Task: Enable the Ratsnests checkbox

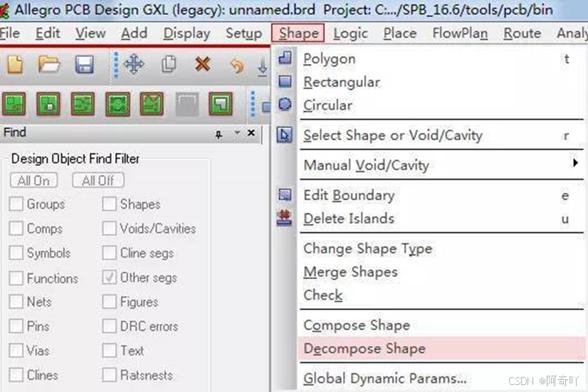Action: tap(109, 375)
